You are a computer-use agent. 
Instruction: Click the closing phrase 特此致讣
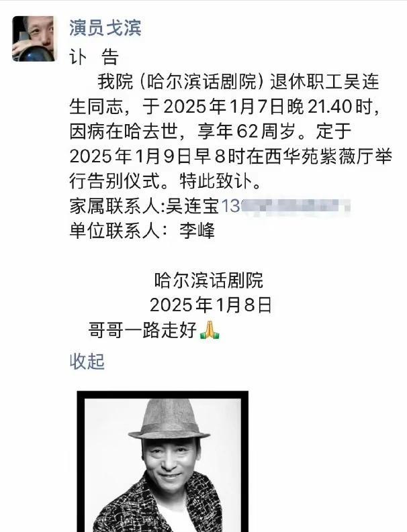pyautogui.click(x=216, y=181)
